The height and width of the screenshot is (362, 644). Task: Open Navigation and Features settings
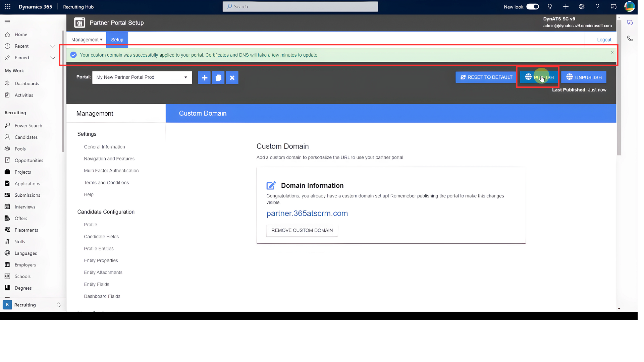tap(109, 159)
